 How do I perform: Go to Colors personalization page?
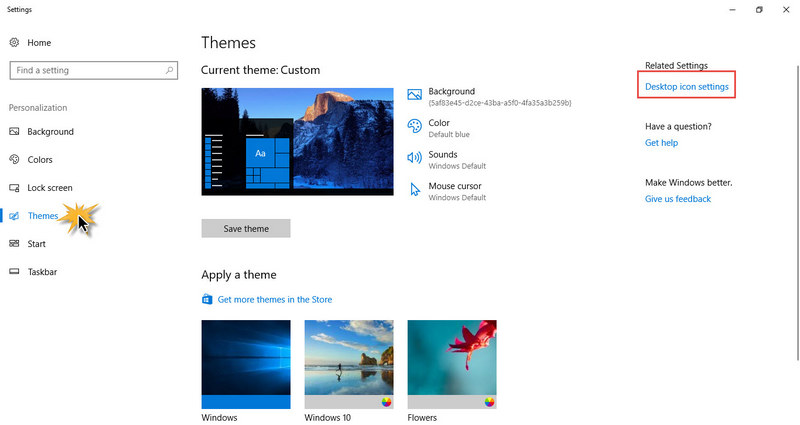40,160
